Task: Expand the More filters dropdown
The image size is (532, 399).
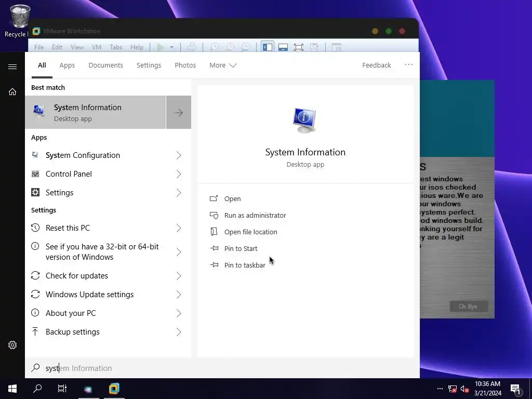Action: (223, 65)
